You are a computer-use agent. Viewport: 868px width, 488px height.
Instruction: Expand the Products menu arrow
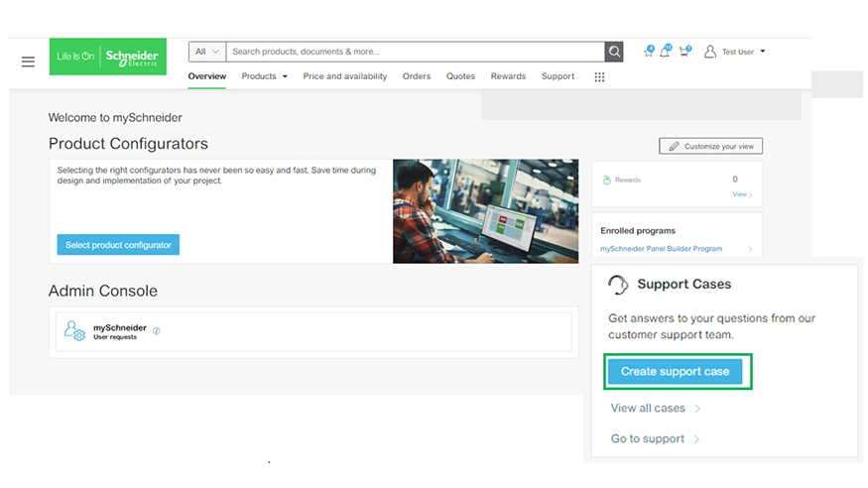point(285,76)
